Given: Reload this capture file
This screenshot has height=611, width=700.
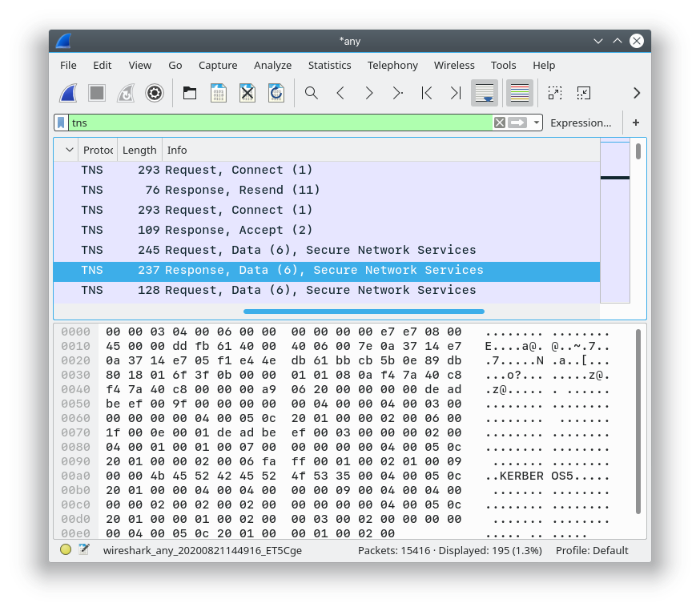Looking at the screenshot, I should [x=275, y=93].
